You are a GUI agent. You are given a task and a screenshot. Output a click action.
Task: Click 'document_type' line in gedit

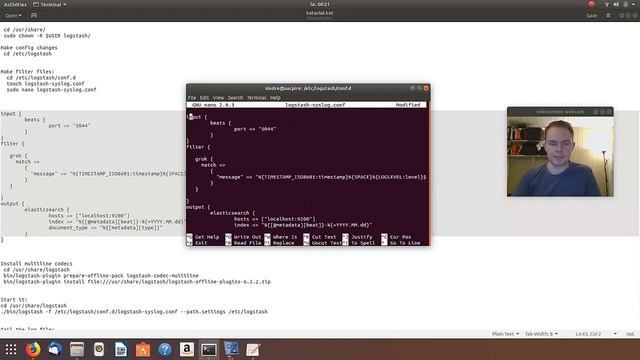(105, 228)
